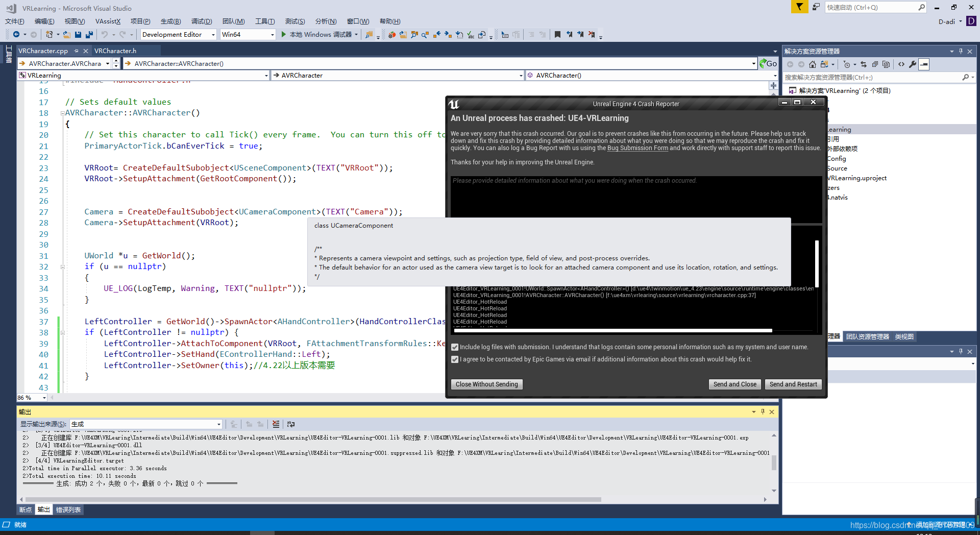The width and height of the screenshot is (980, 535).
Task: Save the current file with the floppy icon
Action: pos(78,34)
